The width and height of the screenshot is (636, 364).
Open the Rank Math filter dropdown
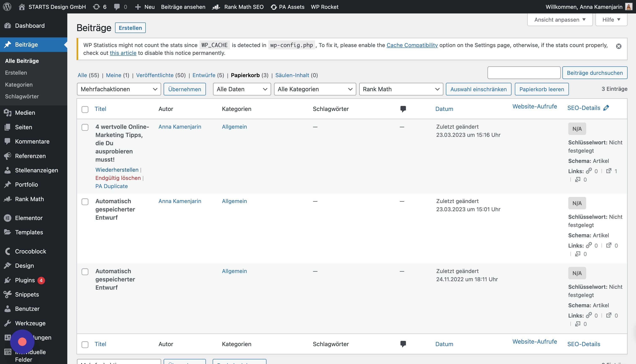[x=401, y=89]
